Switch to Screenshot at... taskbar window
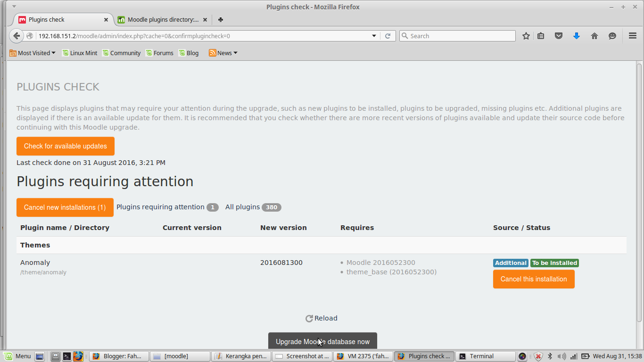Viewport: 644px width, 362px height. 302,356
